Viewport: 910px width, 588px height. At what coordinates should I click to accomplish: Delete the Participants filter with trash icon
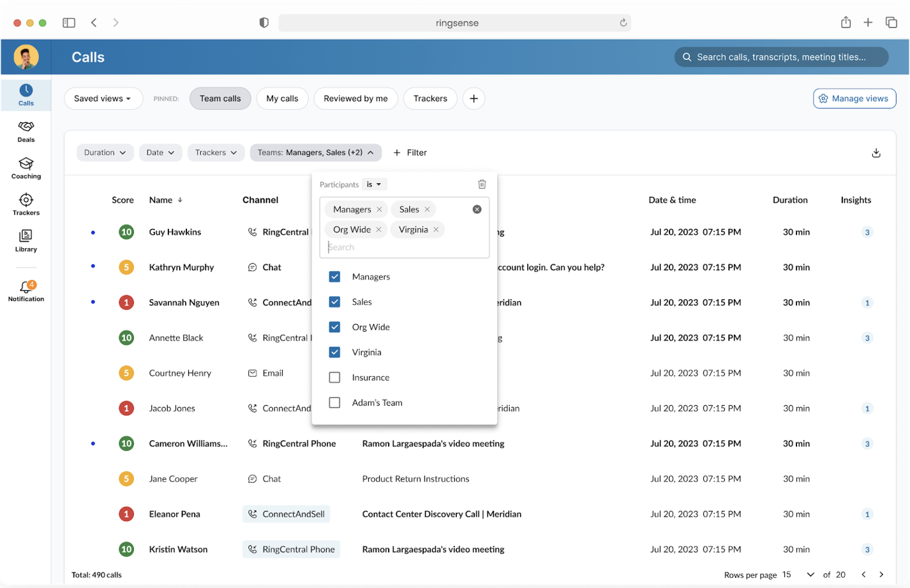pos(482,184)
